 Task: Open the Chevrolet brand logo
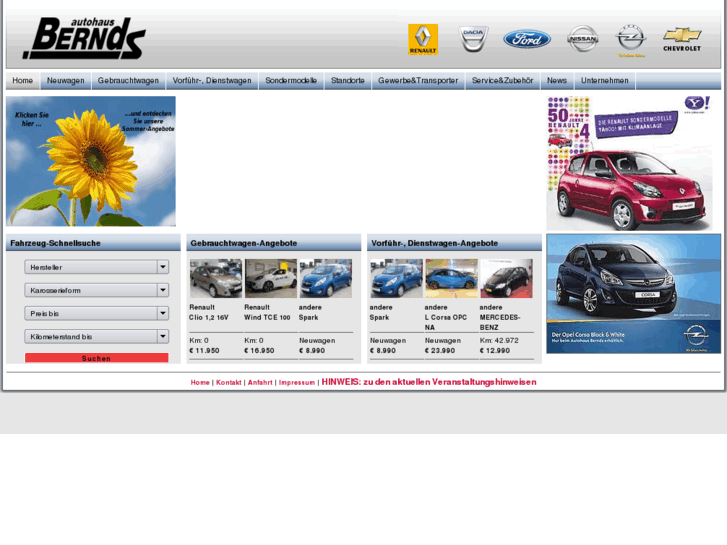(682, 39)
